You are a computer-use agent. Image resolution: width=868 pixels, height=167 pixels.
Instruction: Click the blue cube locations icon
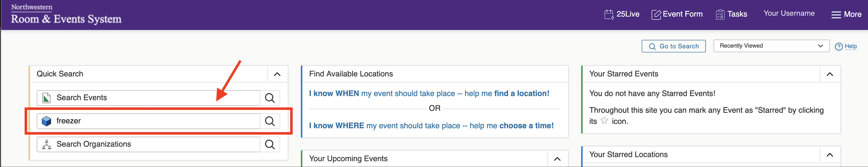[x=47, y=121]
